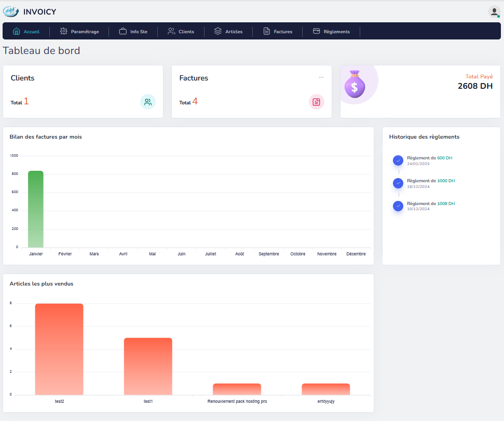504x421 pixels.
Task: Click the green Janvier bar in chart
Action: point(36,209)
